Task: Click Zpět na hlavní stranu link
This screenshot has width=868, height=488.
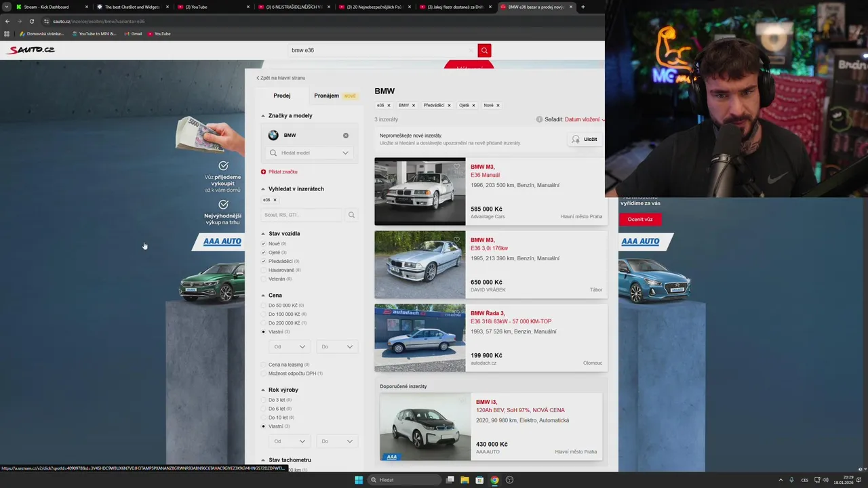Action: click(x=281, y=78)
